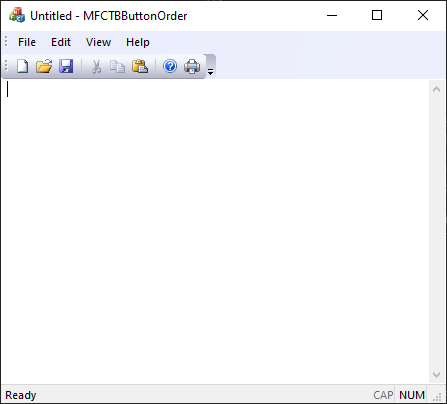The width and height of the screenshot is (447, 404).
Task: Click inside the empty text editing area
Action: [x=215, y=231]
